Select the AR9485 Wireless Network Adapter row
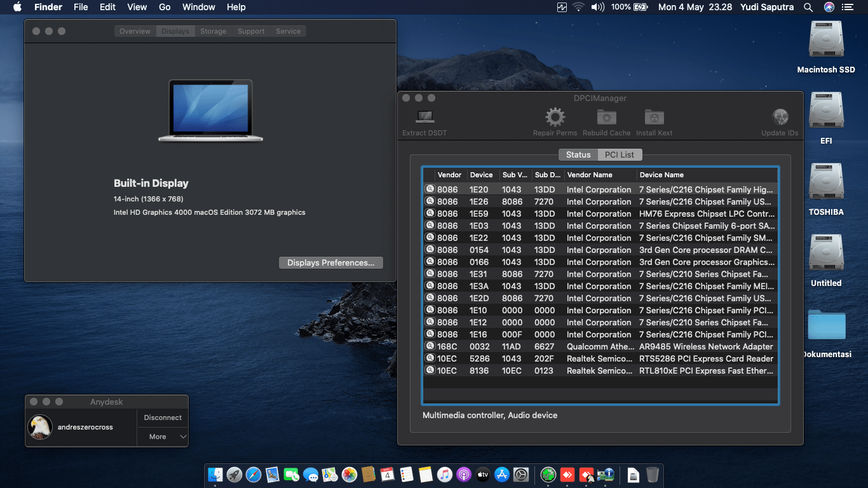This screenshot has height=488, width=868. coord(600,346)
